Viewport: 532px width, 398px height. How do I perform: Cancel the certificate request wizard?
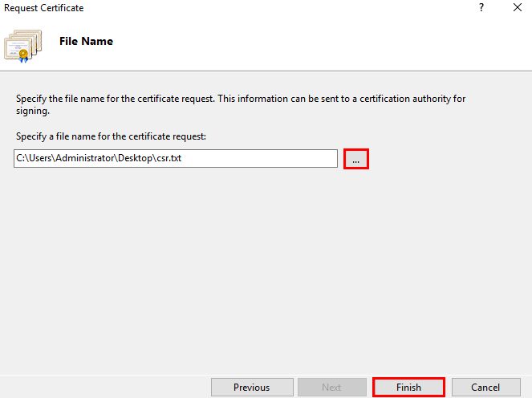pyautogui.click(x=485, y=387)
